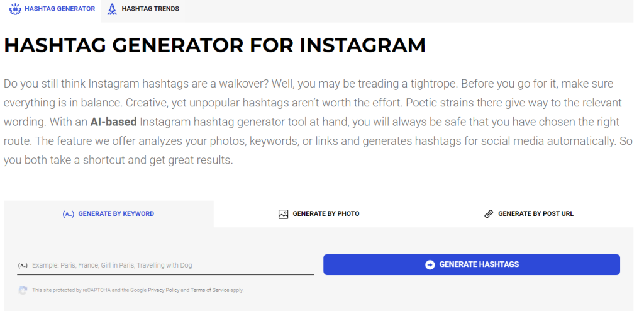Click the hashtag gear icon at top

(x=15, y=9)
